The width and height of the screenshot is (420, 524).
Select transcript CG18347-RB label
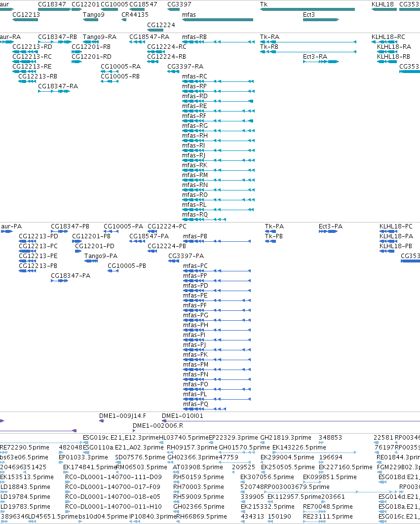(x=58, y=37)
